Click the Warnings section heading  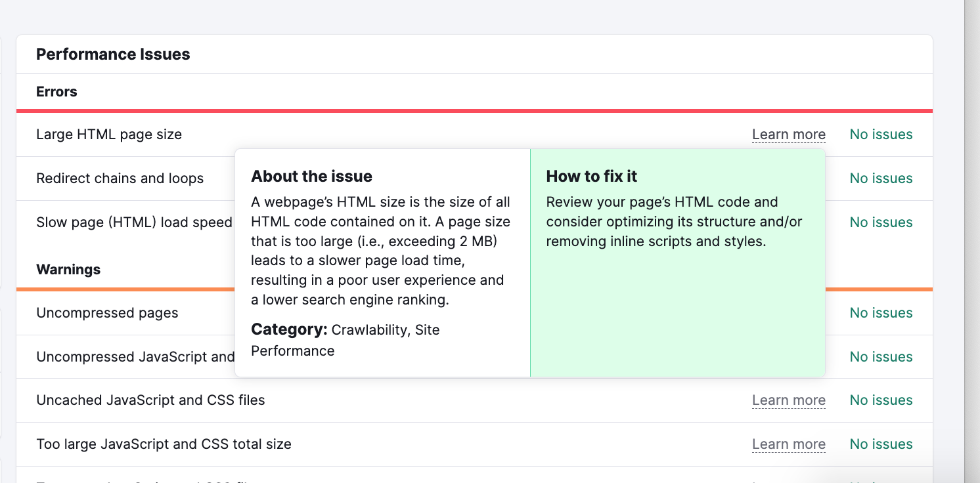pos(68,270)
